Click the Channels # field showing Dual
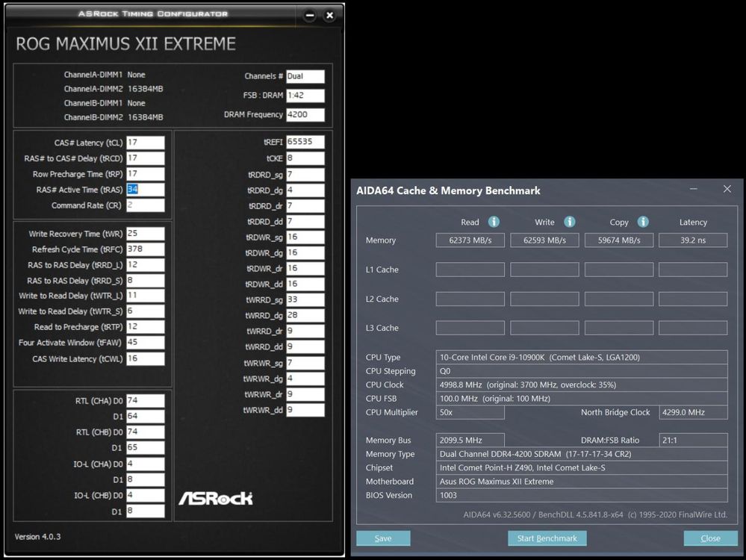746x560 pixels. click(x=305, y=76)
